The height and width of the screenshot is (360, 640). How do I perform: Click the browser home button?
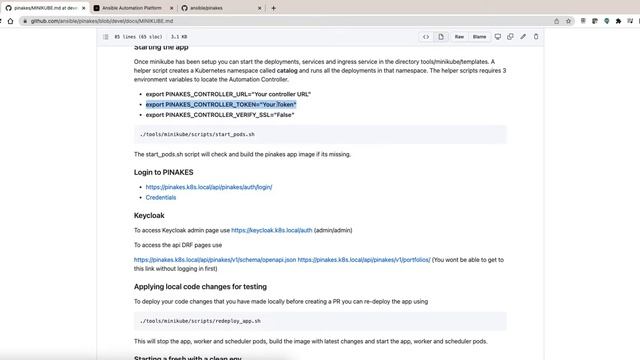click(x=11, y=21)
